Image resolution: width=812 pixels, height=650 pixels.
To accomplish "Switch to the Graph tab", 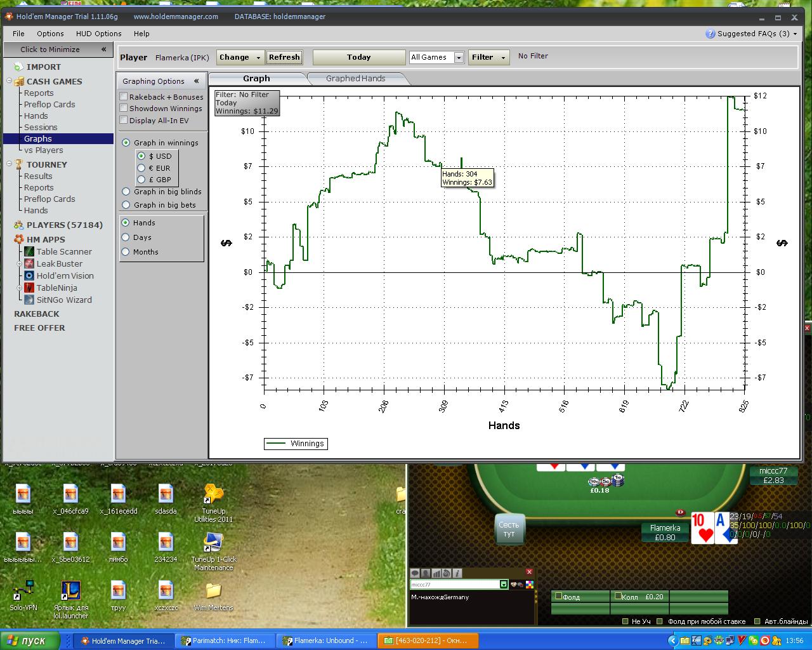I will 257,79.
